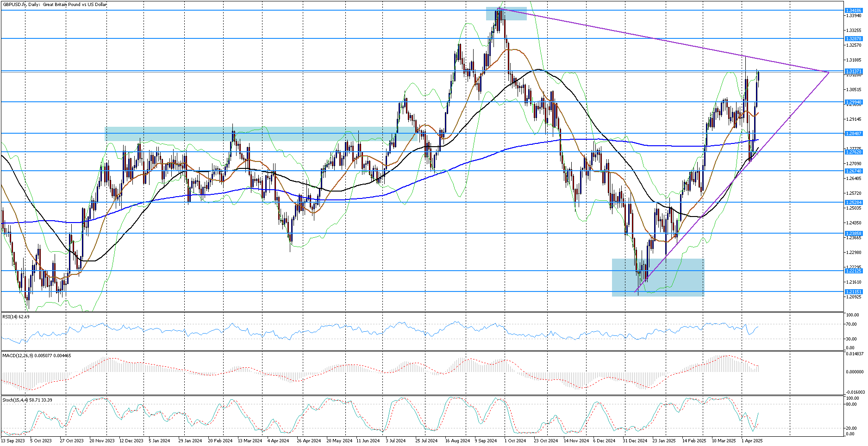Viewport: 868px width, 446px height.
Task: Click the 1.31371 current price label
Action: coord(853,71)
